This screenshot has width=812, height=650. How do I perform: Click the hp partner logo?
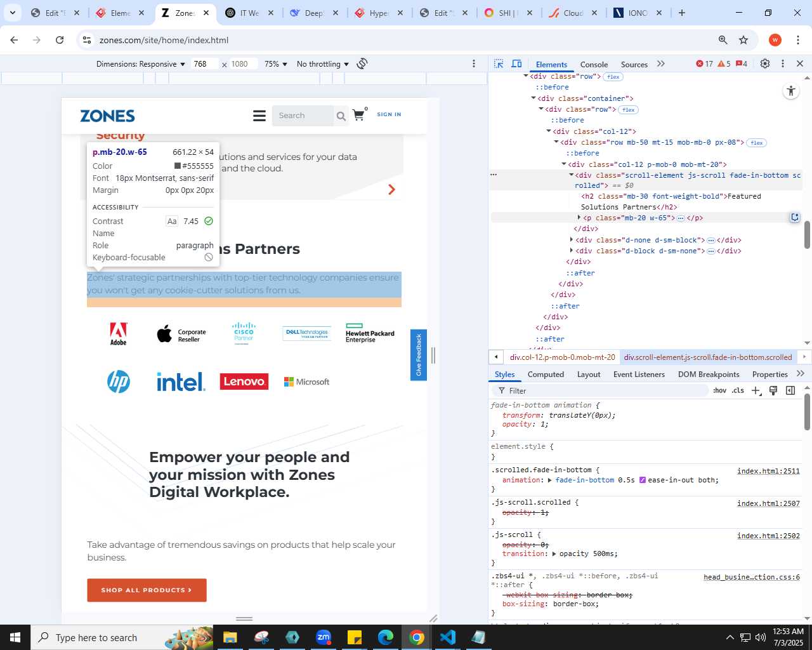[119, 381]
